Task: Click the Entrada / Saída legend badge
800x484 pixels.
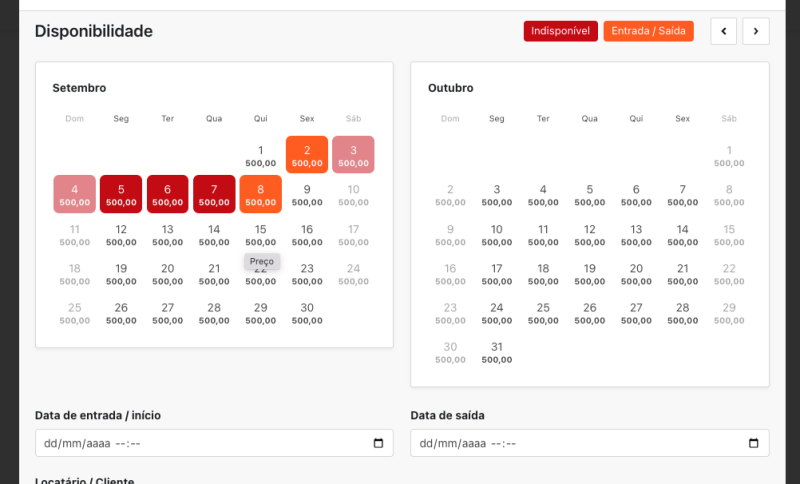Action: (x=648, y=31)
